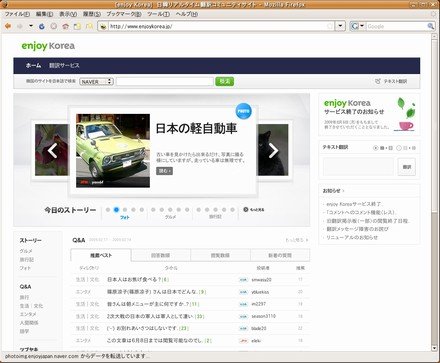Click the green search button
The width and height of the screenshot is (440, 363).
pyautogui.click(x=224, y=81)
